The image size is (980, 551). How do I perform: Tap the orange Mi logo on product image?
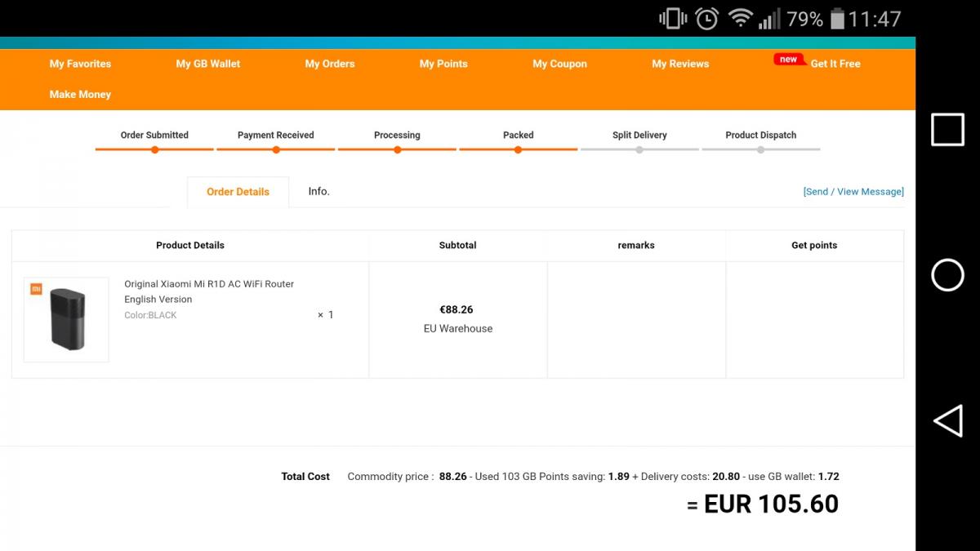point(36,289)
